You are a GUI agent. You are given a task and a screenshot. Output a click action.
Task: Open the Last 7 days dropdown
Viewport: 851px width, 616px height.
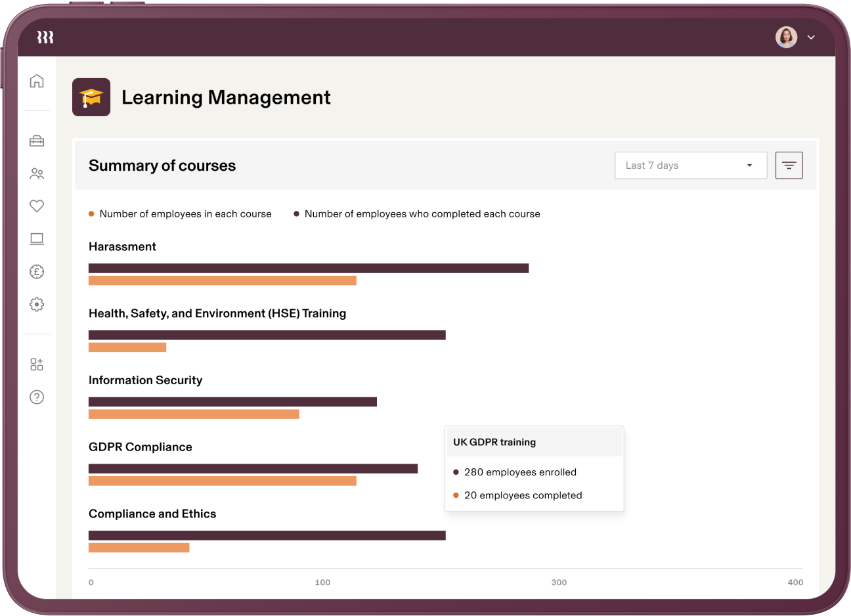[x=691, y=165]
